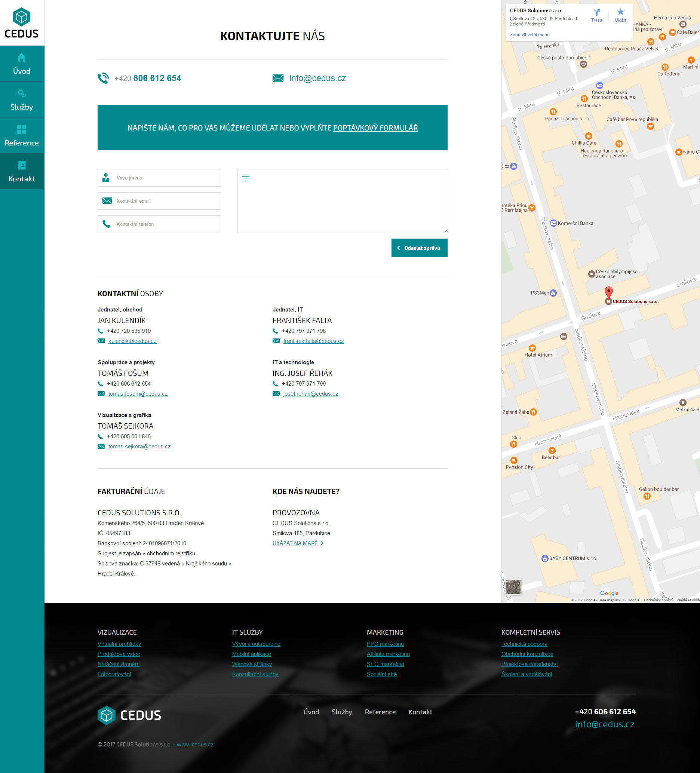Open the Reference sidebar item

[22, 135]
